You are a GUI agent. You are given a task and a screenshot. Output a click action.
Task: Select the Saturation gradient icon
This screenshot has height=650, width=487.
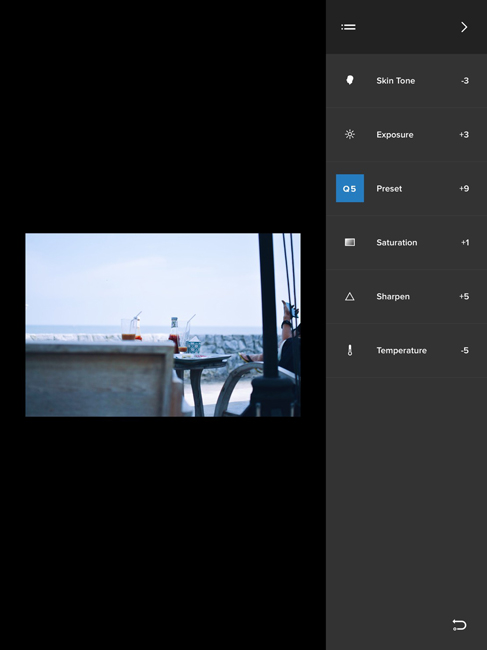[x=350, y=242]
